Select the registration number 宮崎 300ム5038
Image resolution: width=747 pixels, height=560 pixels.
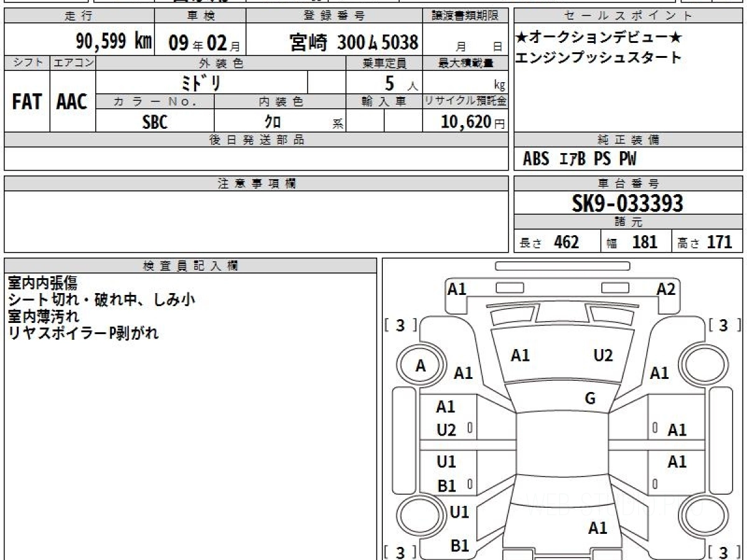tap(354, 42)
